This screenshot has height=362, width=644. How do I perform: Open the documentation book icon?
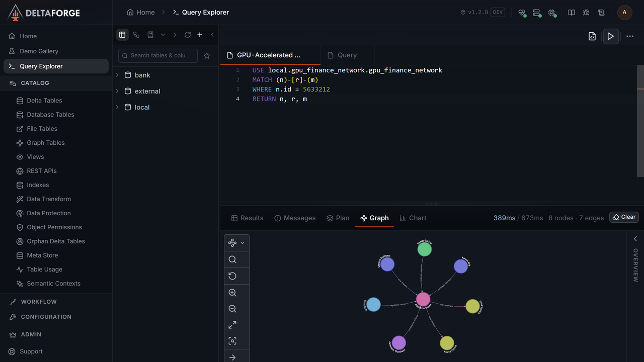(572, 13)
